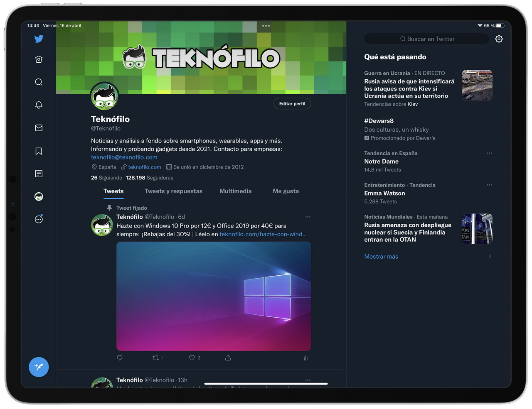Retweet the pinned Windows 10 tweet
The height and width of the screenshot is (409, 532).
158,358
